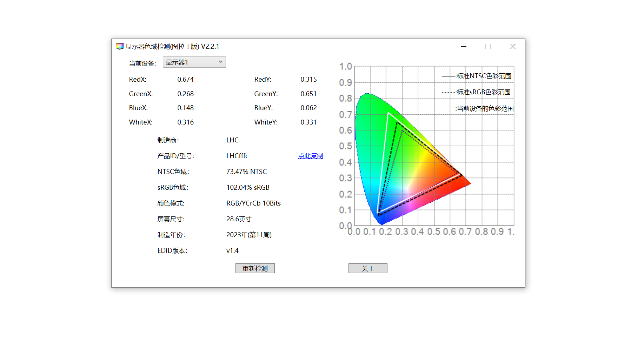Click the window title text in title bar

pos(172,46)
